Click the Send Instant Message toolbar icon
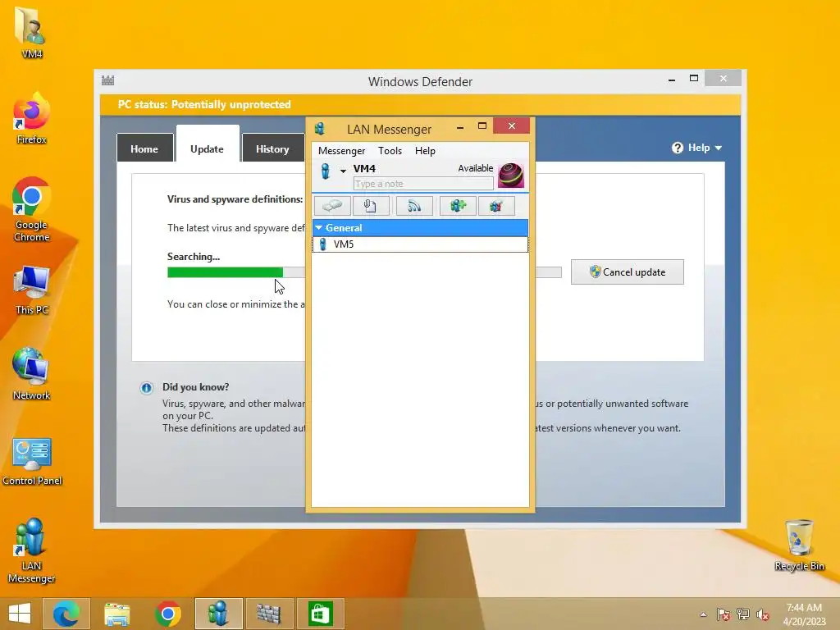The height and width of the screenshot is (630, 840). (332, 206)
